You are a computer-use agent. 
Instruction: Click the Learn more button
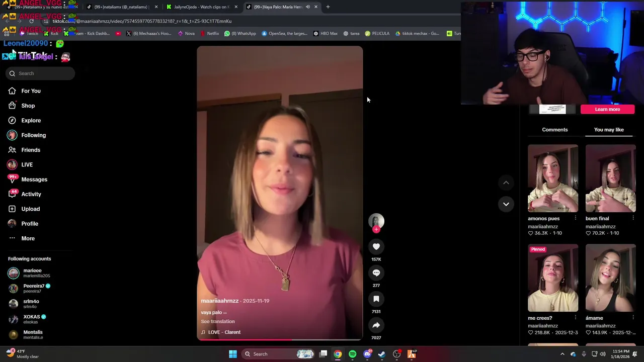tap(607, 109)
